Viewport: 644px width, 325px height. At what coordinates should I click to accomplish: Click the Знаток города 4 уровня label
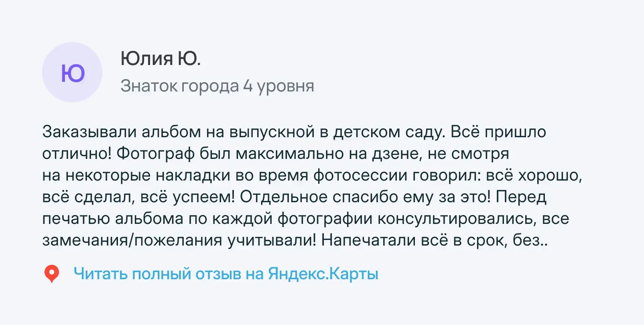(x=217, y=86)
